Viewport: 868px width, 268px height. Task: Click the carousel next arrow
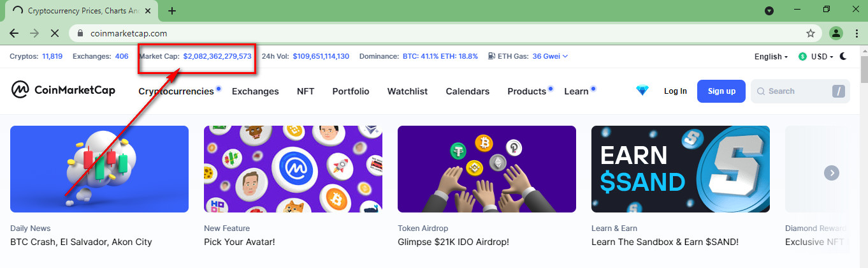831,172
